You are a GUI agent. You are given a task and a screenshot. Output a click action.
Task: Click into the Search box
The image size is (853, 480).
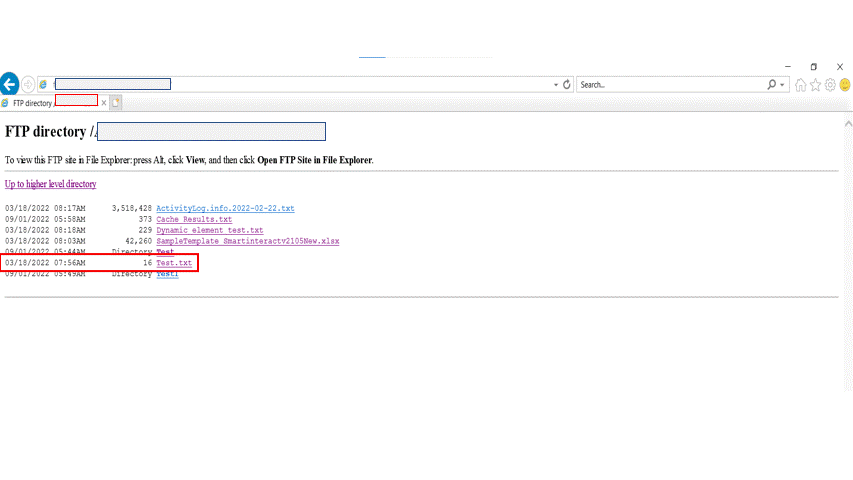[670, 85]
